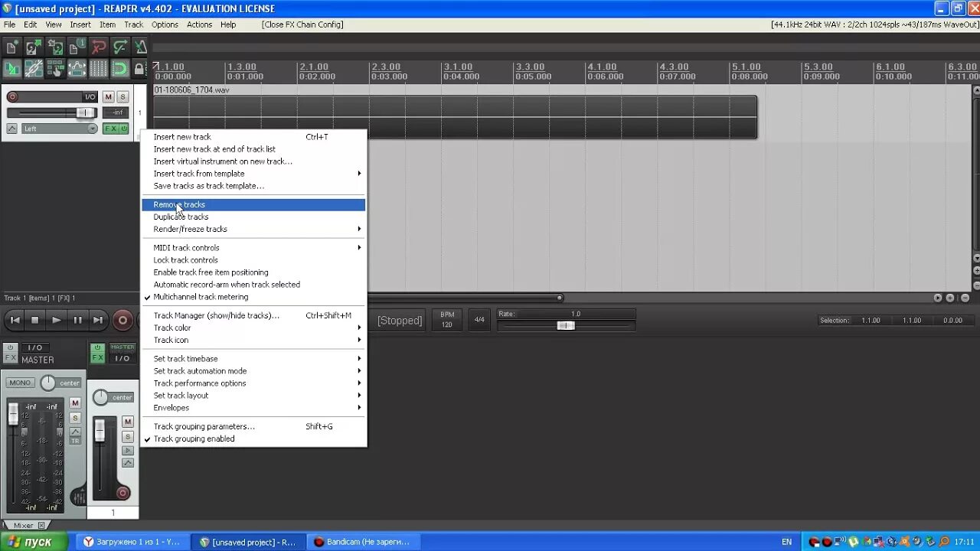Toggle the Grid lines toolbar icon

pyautogui.click(x=99, y=69)
